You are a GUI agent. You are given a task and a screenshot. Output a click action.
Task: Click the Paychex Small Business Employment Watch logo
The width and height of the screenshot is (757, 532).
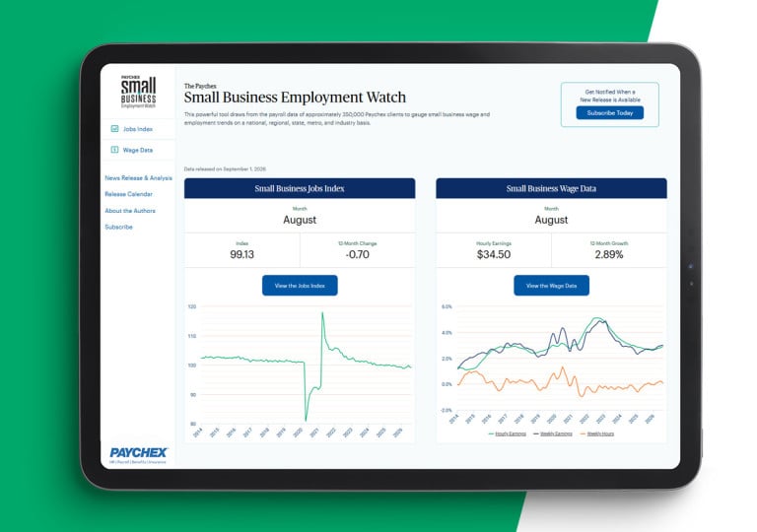point(138,93)
